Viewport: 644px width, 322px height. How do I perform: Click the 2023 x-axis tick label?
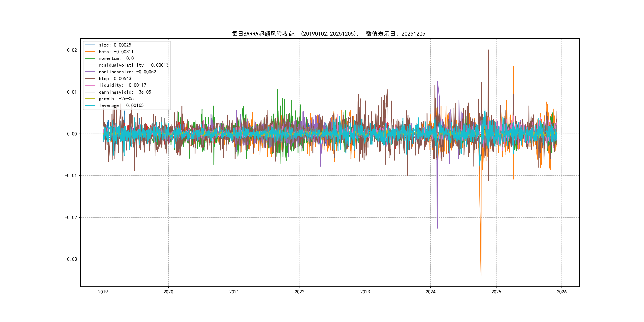tap(365, 292)
